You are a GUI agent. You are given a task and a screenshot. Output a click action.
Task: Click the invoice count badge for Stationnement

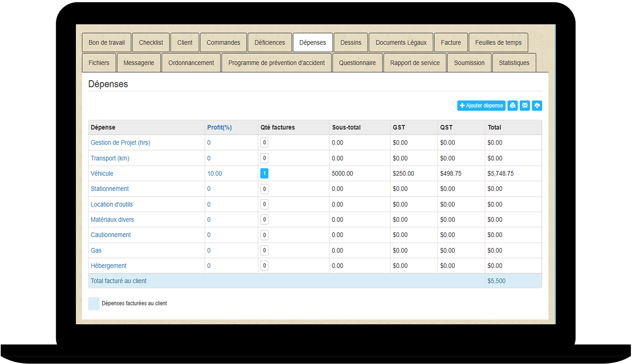(x=264, y=189)
